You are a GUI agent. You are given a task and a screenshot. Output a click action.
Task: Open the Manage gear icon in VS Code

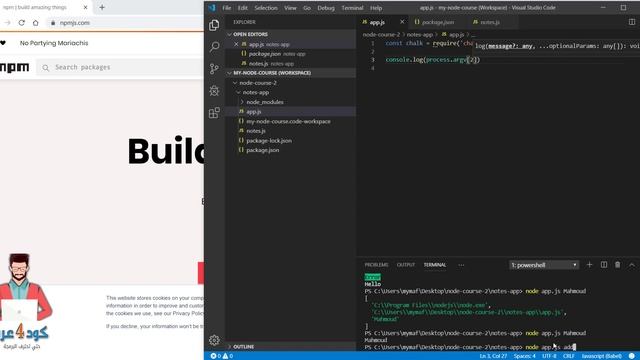[x=214, y=340]
